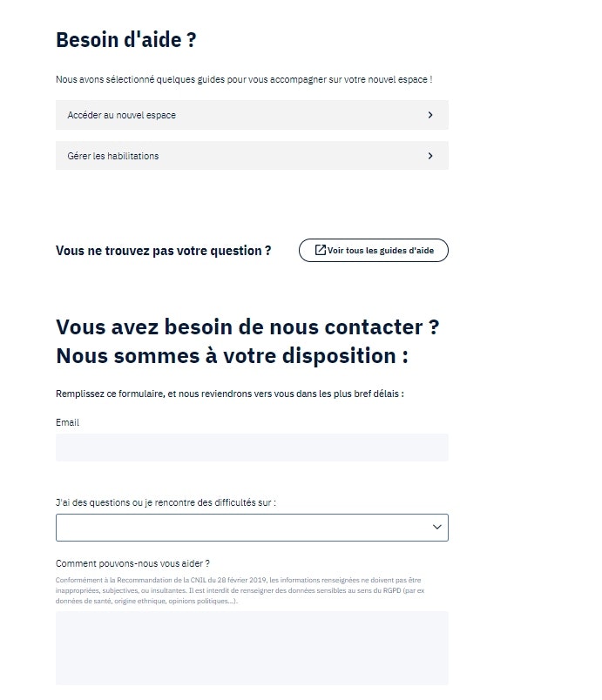Click the arrow beside "Gérer les habilitations"
This screenshot has height=700, width=602.
pyautogui.click(x=430, y=156)
